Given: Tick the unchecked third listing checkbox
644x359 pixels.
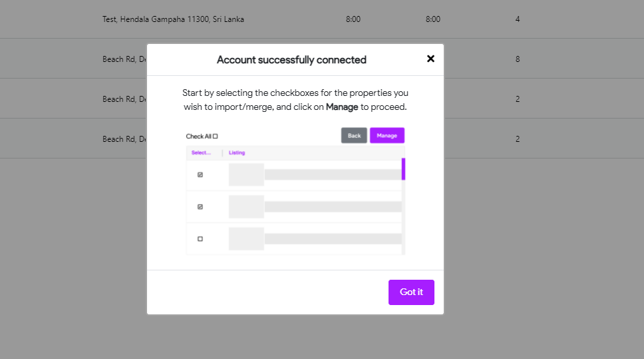Looking at the screenshot, I should pos(200,239).
